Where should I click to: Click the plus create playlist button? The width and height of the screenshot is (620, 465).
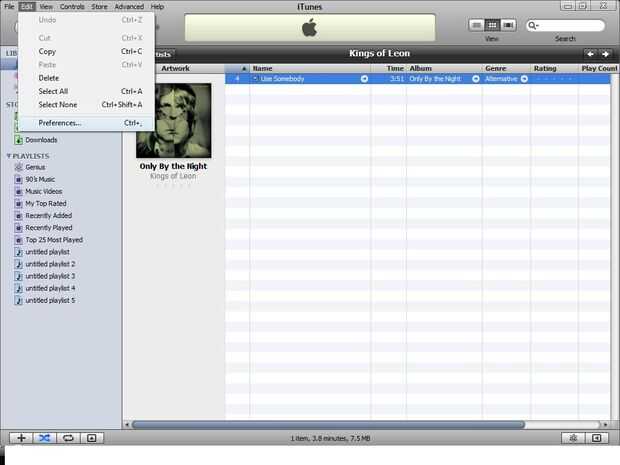[x=21, y=438]
